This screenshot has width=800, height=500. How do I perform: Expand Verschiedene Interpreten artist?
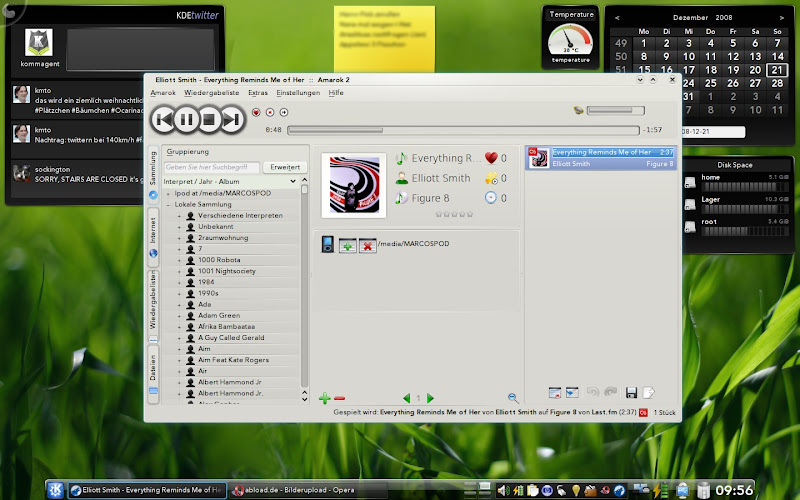pyautogui.click(x=179, y=216)
